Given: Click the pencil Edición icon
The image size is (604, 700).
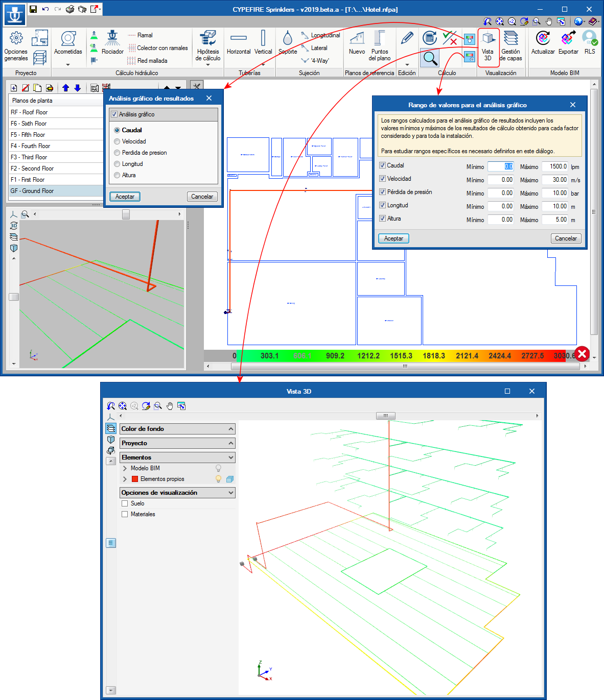Looking at the screenshot, I should click(407, 38).
